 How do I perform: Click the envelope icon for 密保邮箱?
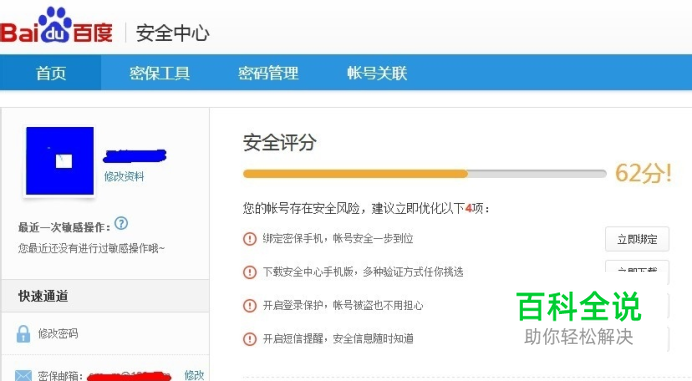click(23, 375)
